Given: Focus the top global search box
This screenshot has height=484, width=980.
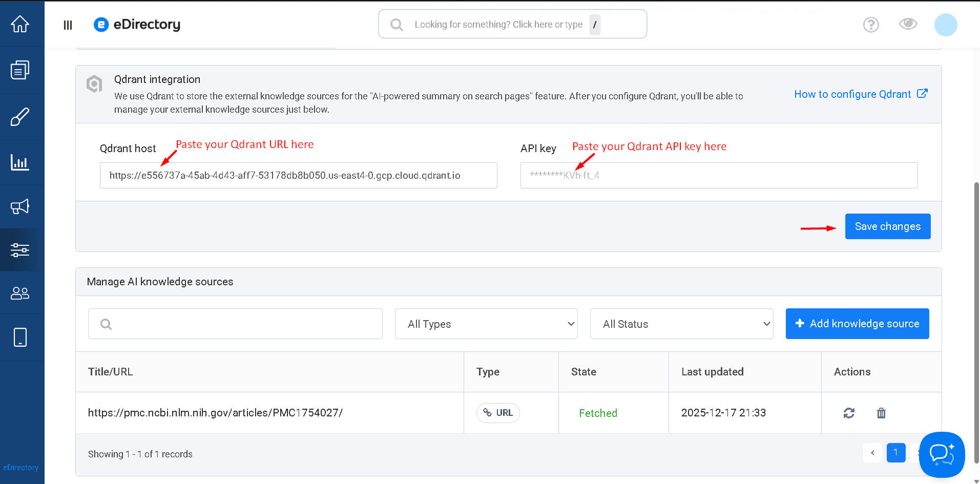Looking at the screenshot, I should coord(513,24).
